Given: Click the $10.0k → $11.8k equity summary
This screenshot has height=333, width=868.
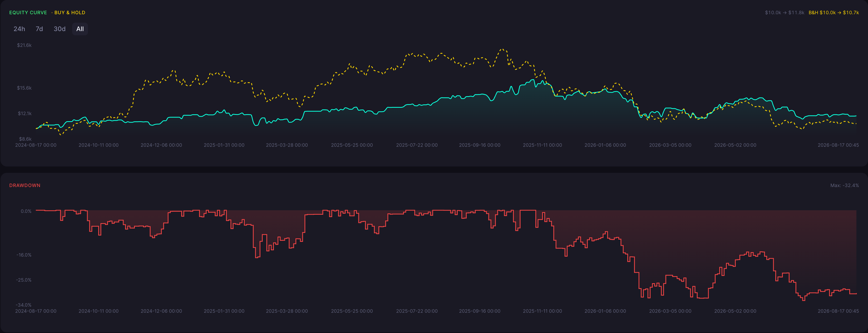Looking at the screenshot, I should [x=785, y=12].
